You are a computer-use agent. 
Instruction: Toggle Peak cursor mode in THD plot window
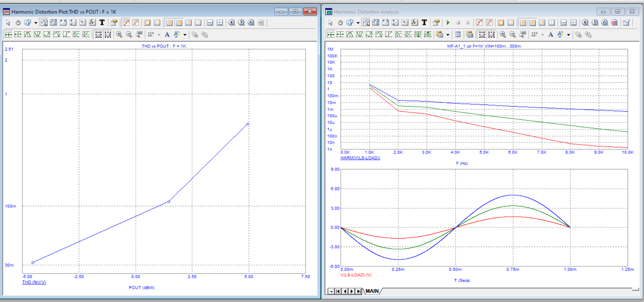pos(28,34)
